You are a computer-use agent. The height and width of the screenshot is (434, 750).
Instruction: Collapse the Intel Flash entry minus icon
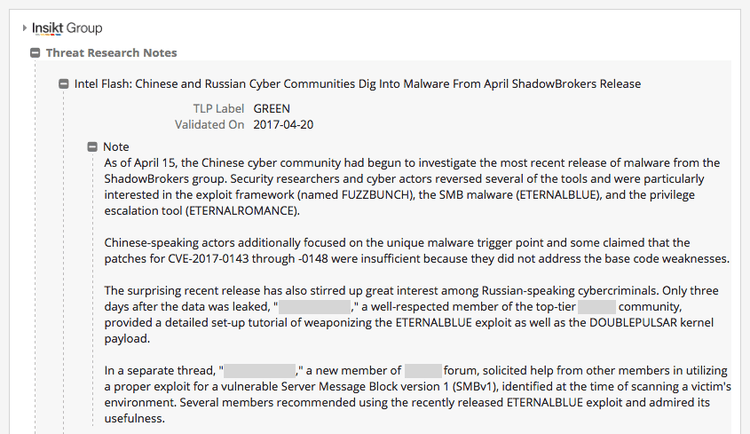tap(64, 84)
